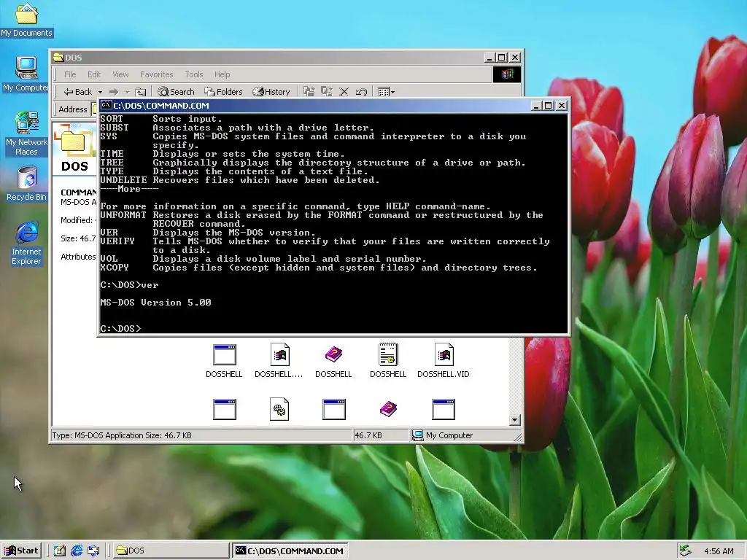Select the Internet Explorer desktop icon

pyautogui.click(x=26, y=243)
